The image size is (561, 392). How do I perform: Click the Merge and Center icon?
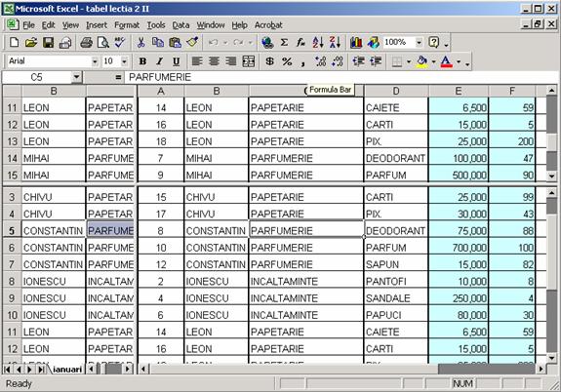coord(248,61)
